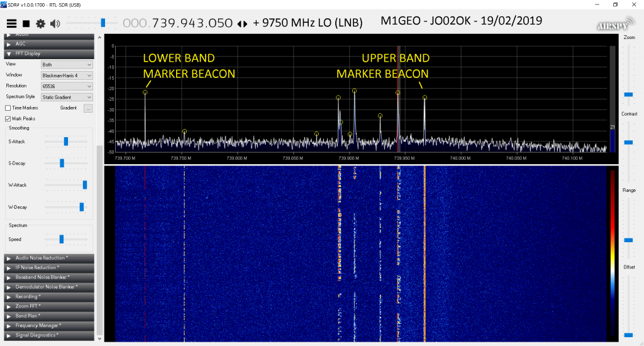
Task: Adjust the S-Attack slider
Action: [65, 142]
